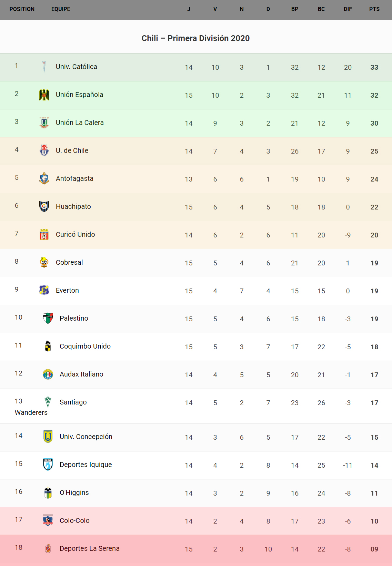Screen dimensions: 392x566
Task: Click the Huachipato club crest
Action: [44, 206]
